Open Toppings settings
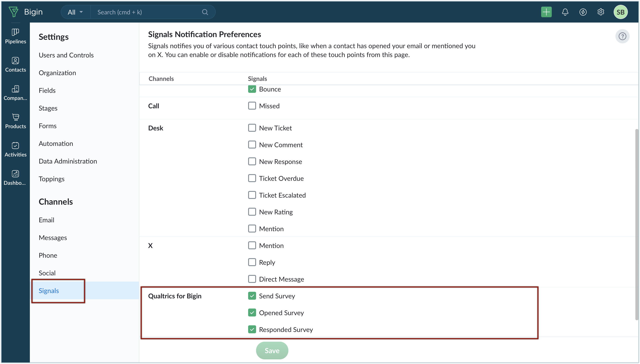This screenshot has width=640, height=364. (x=52, y=179)
